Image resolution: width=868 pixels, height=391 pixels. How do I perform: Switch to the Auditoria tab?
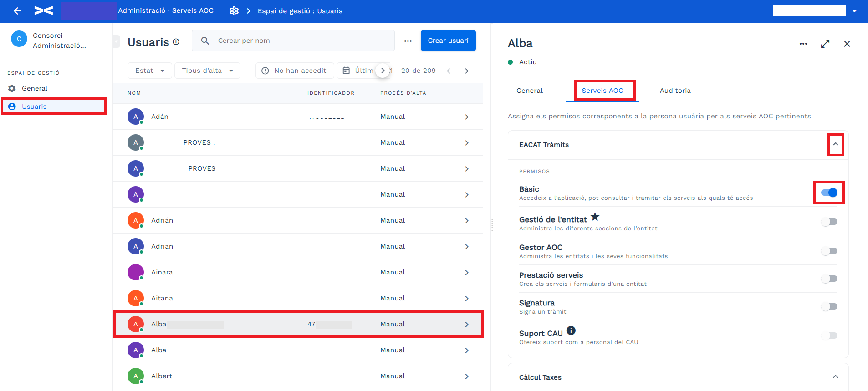[675, 91]
